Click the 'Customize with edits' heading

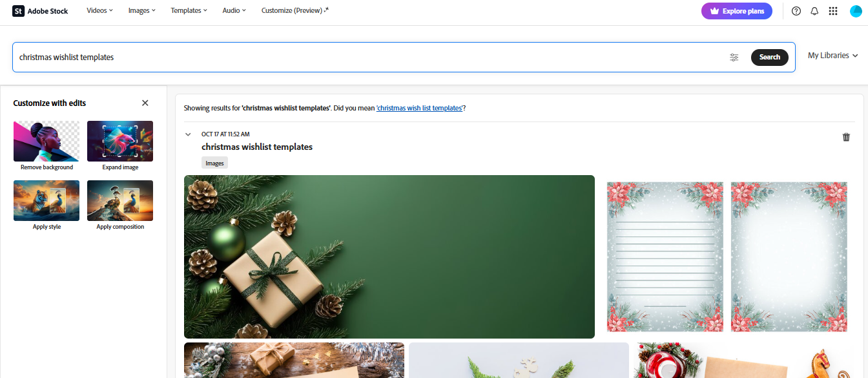click(x=50, y=103)
